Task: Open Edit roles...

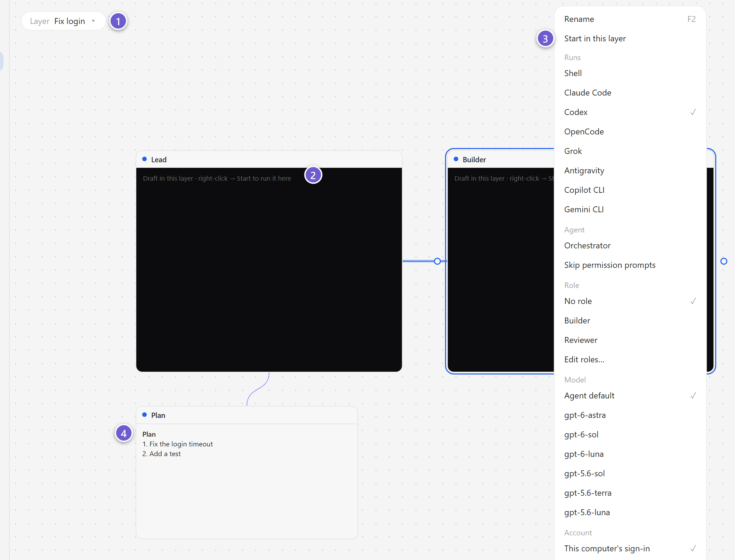Action: 630,360
